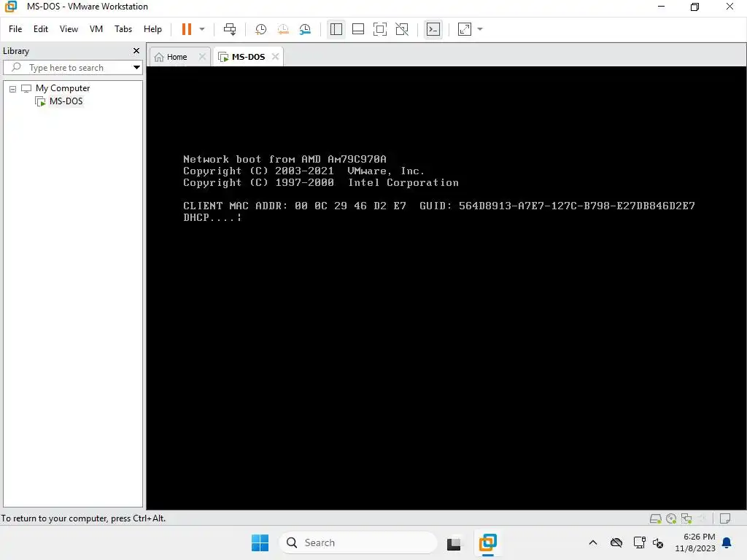Show hidden system tray icons
747x560 pixels.
click(592, 542)
